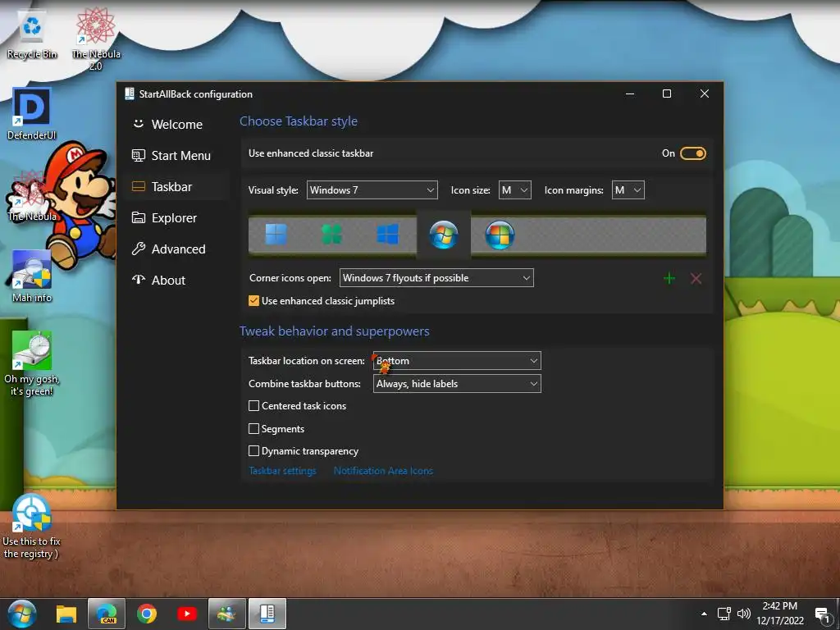This screenshot has width=840, height=630.
Task: Click the Windows 7 Start orb in taskbar
Action: click(22, 614)
